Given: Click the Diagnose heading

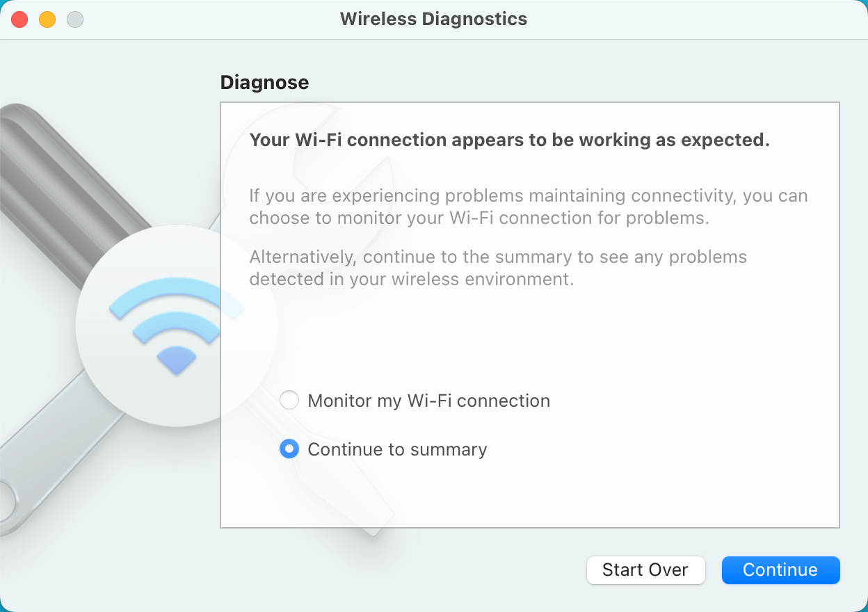Looking at the screenshot, I should (x=264, y=82).
